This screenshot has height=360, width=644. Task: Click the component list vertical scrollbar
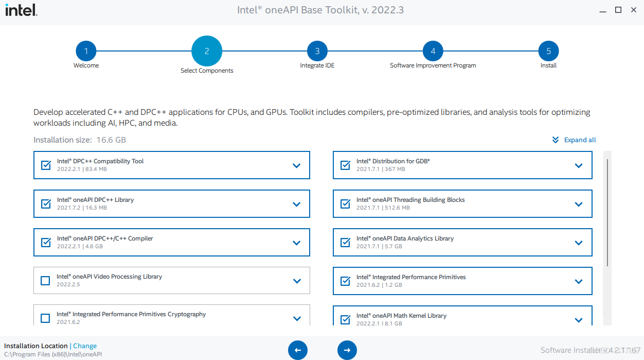point(607,213)
